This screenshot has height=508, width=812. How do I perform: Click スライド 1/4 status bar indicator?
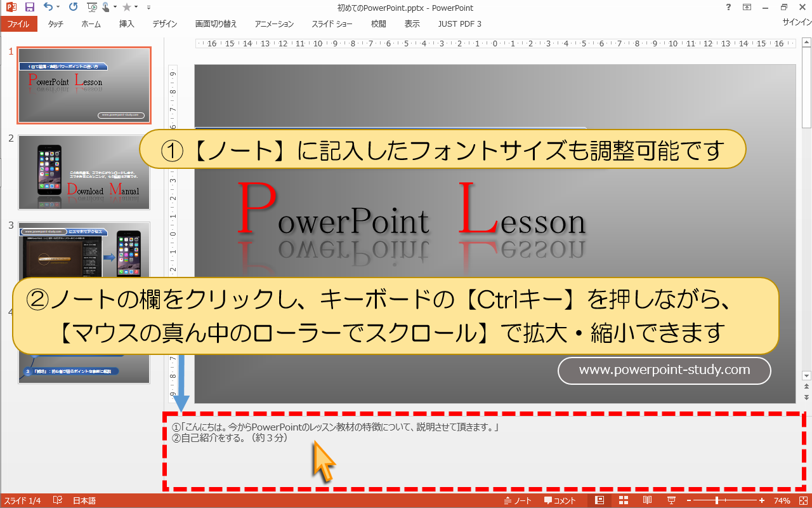pos(22,501)
